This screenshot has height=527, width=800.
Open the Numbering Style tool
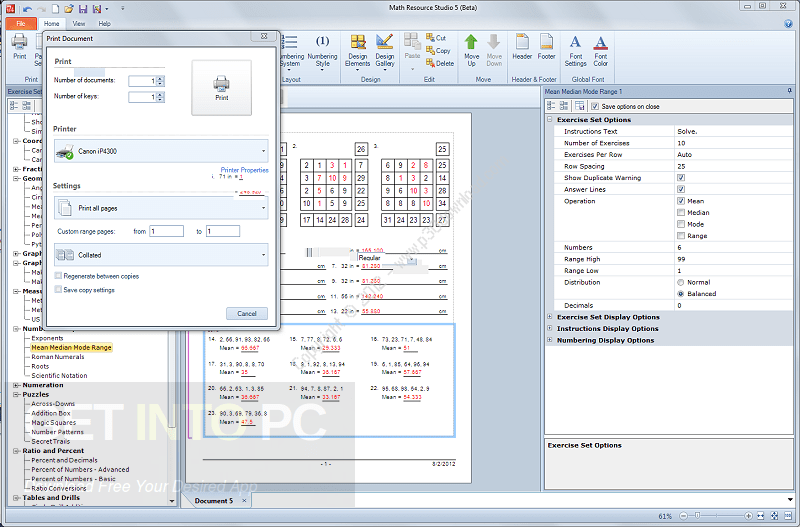click(x=322, y=52)
